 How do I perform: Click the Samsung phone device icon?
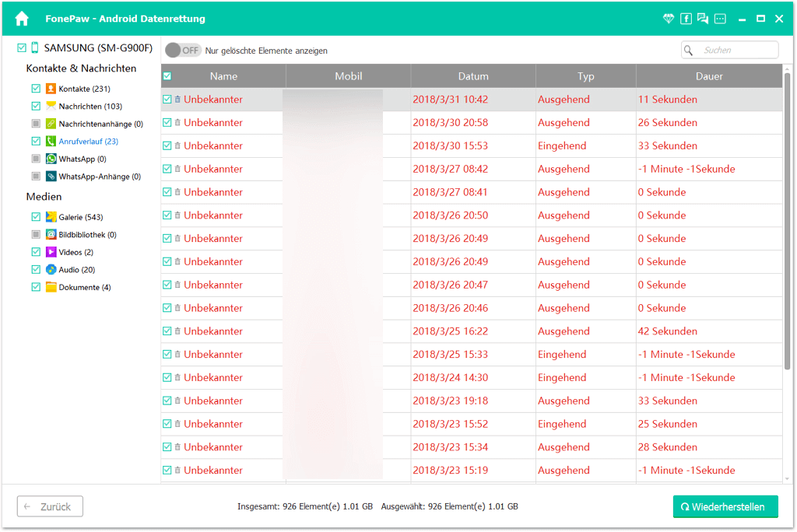[x=34, y=47]
